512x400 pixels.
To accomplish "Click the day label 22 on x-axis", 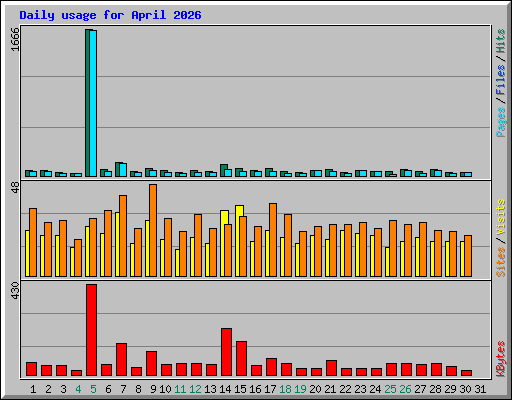I will [x=345, y=389].
